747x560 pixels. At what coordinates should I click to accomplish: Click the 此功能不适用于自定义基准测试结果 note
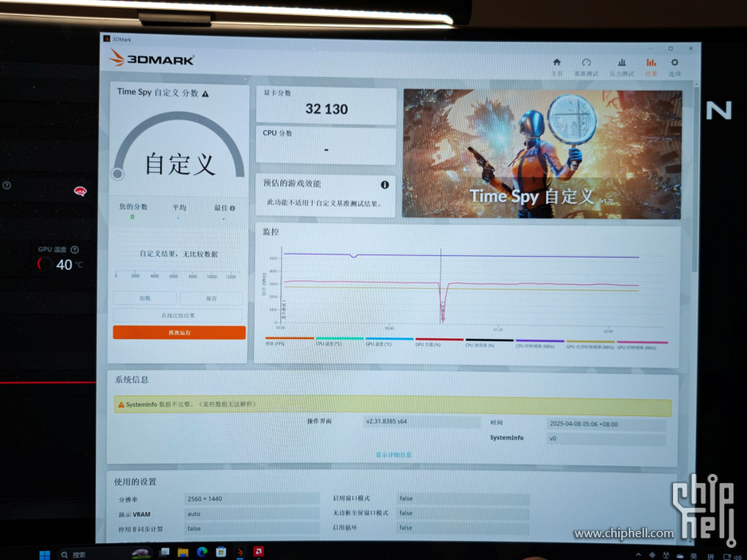pyautogui.click(x=324, y=203)
